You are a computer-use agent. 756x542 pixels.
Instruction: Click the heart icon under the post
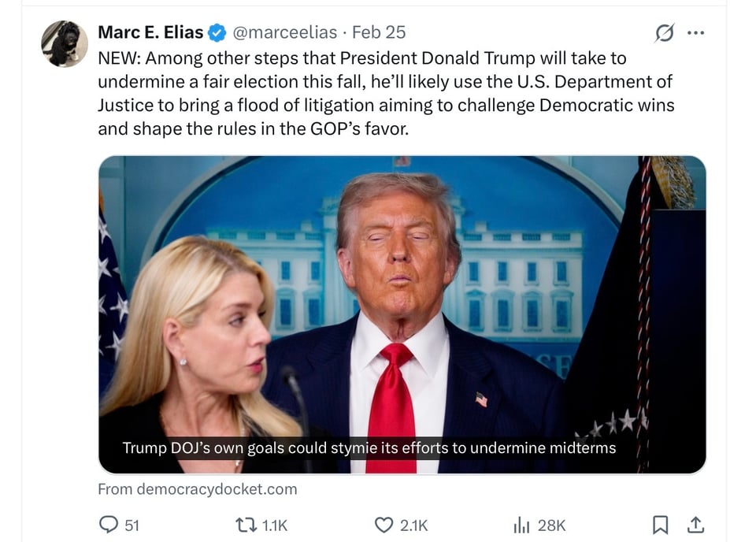pos(387,524)
